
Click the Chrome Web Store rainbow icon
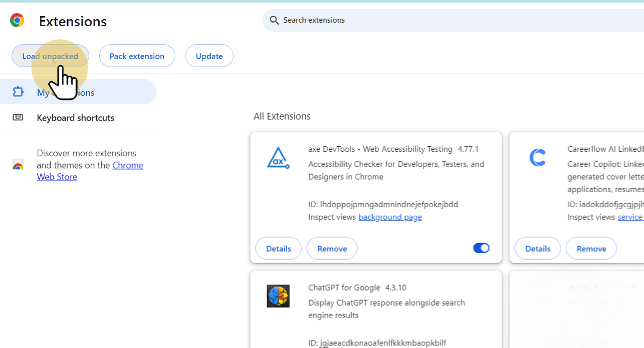pyautogui.click(x=18, y=165)
